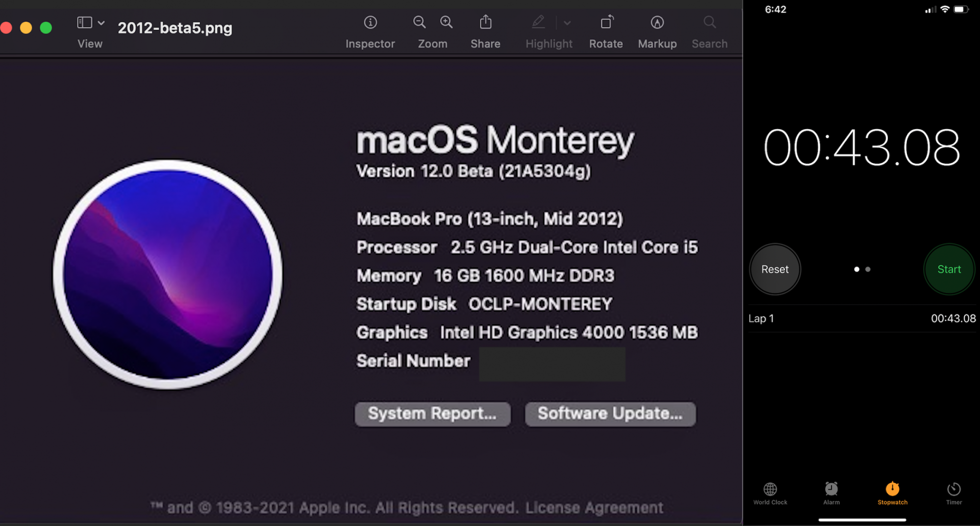This screenshot has width=980, height=526.
Task: Click the macOS Monterey title text
Action: click(x=495, y=141)
